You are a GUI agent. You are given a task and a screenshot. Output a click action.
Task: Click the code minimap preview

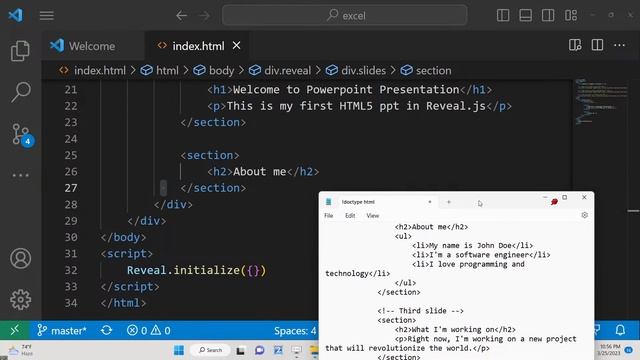[601, 101]
